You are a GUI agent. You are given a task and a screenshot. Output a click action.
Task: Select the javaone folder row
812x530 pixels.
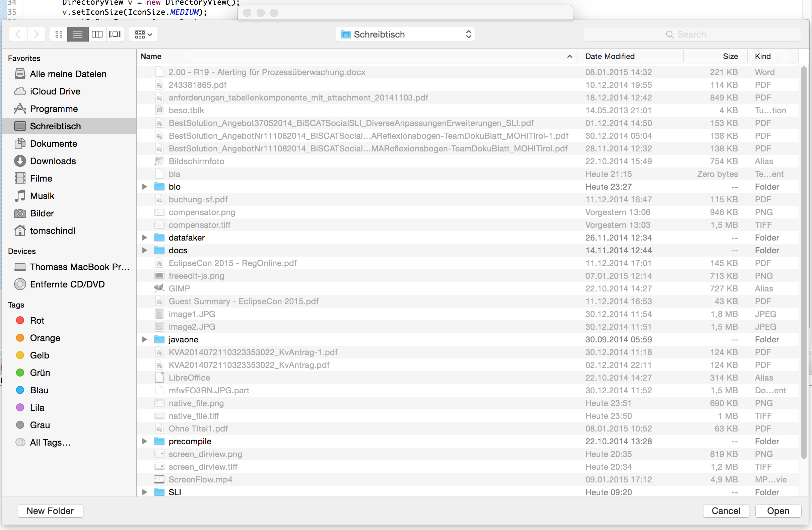[467, 339]
